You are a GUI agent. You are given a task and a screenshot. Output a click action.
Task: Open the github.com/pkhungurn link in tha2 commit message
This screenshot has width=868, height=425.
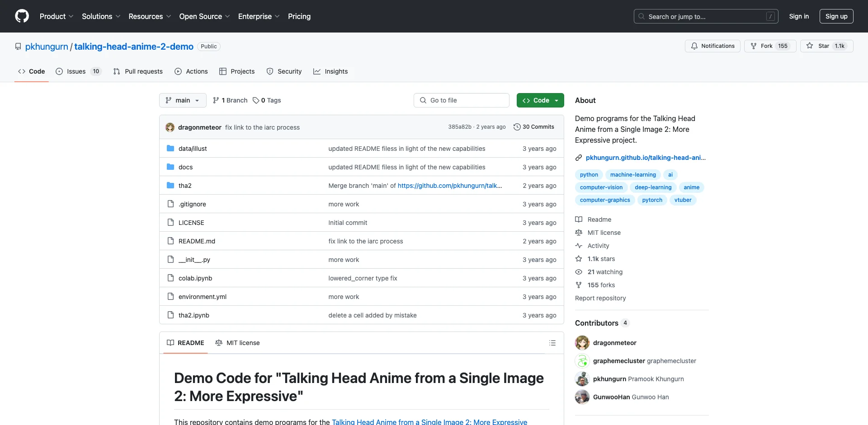450,186
